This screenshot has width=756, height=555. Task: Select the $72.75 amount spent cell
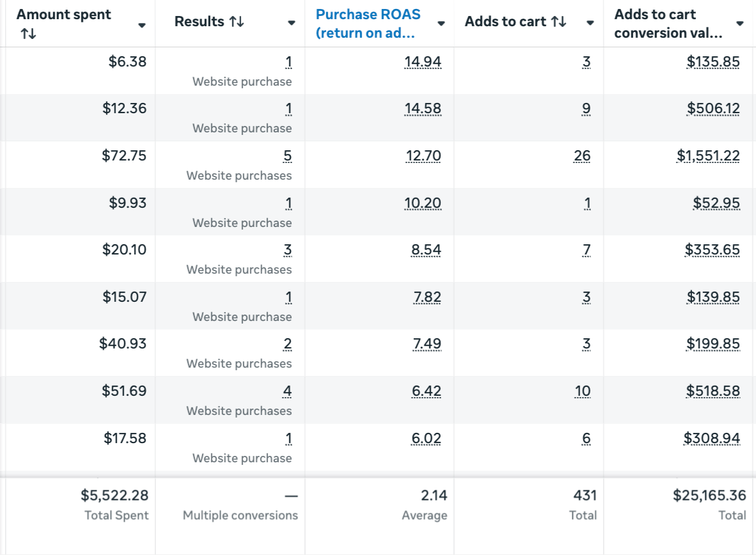click(124, 156)
